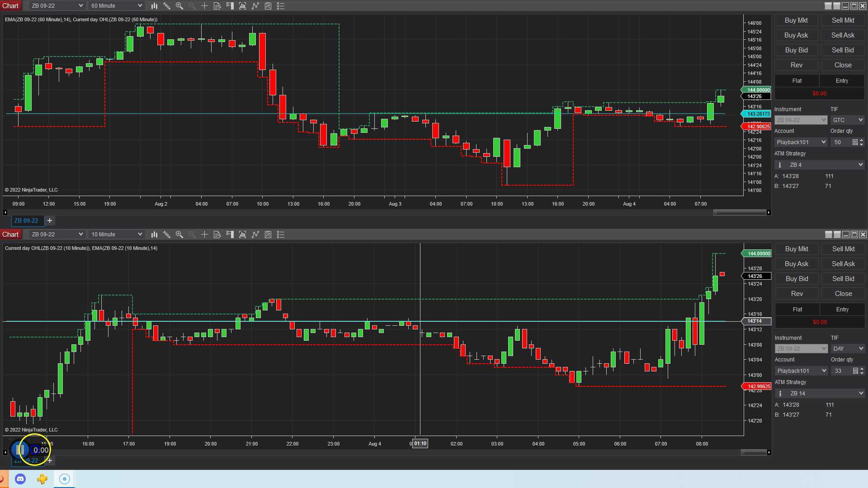Screen dimensions: 868x488
Task: Select the ZB 09-22 chart tab
Action: coord(27,221)
